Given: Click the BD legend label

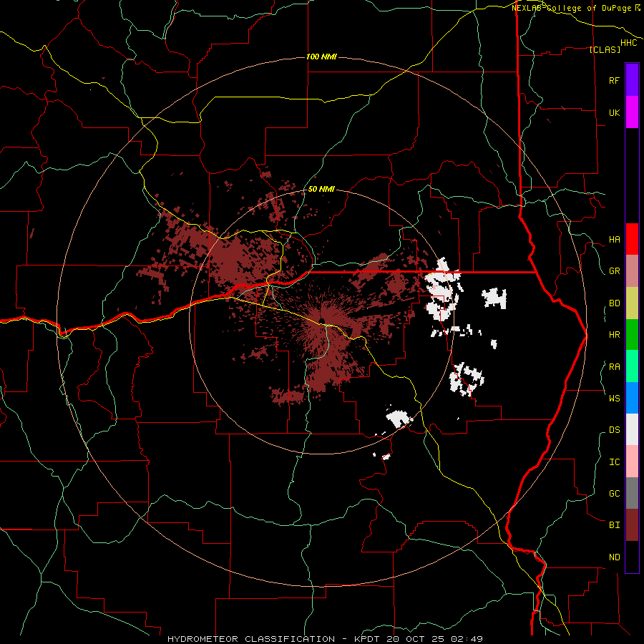Looking at the screenshot, I should coord(614,303).
